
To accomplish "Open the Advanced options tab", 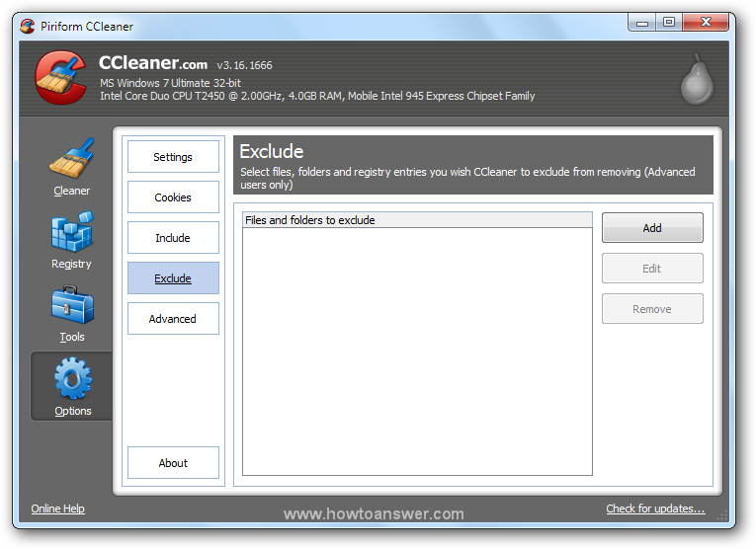I will (x=173, y=318).
